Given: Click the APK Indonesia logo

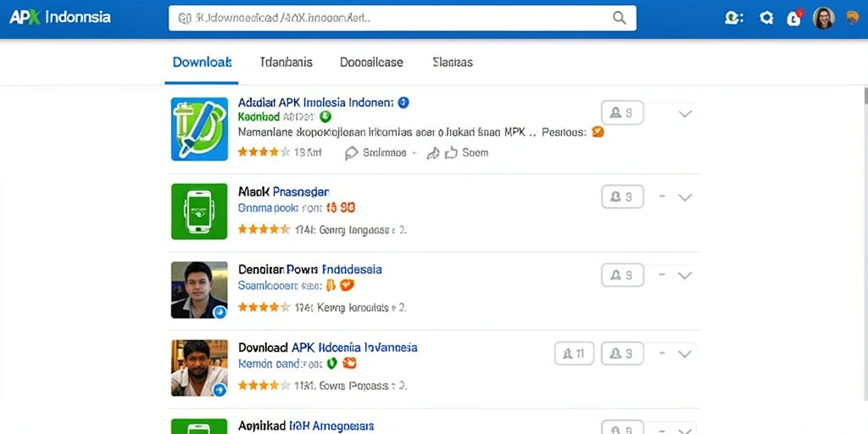Looking at the screenshot, I should [60, 18].
